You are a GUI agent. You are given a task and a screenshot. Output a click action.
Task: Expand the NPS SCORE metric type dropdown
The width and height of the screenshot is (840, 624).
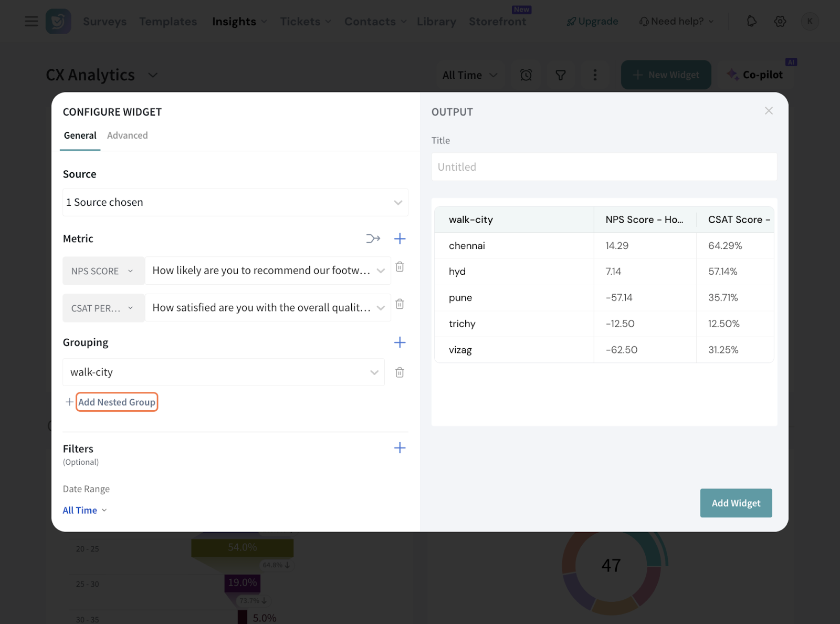point(103,271)
